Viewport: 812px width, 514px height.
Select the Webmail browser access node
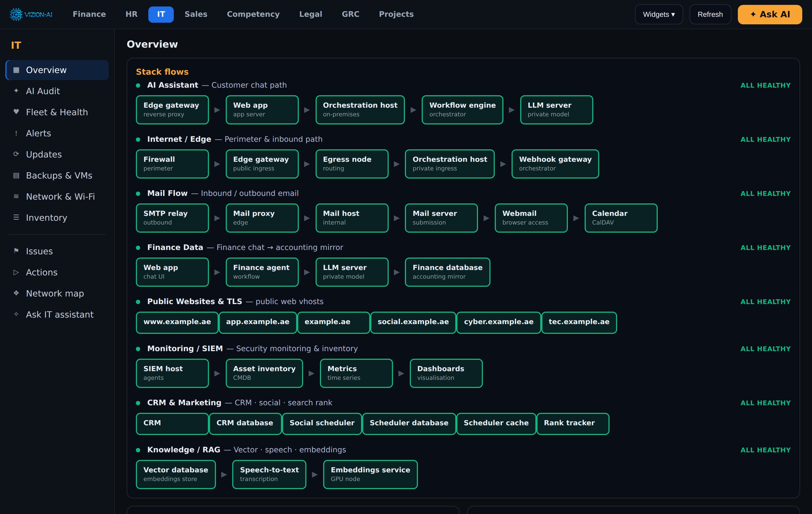click(531, 218)
